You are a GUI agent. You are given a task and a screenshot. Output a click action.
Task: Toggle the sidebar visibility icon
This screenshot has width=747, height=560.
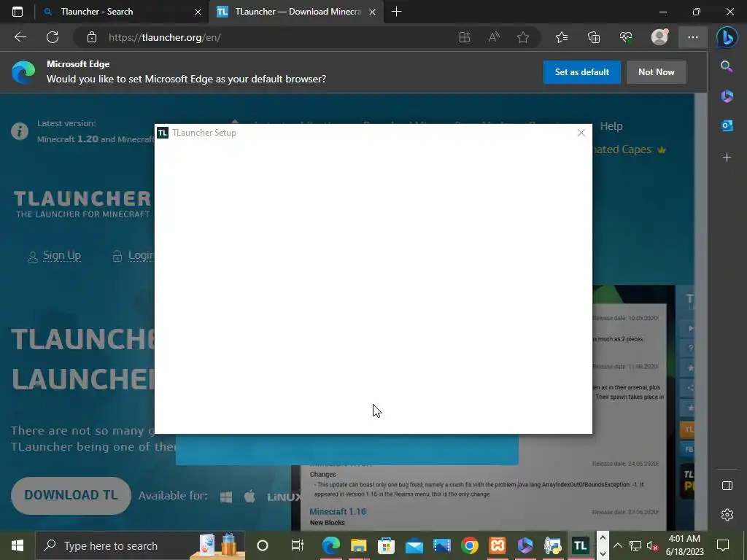click(727, 485)
